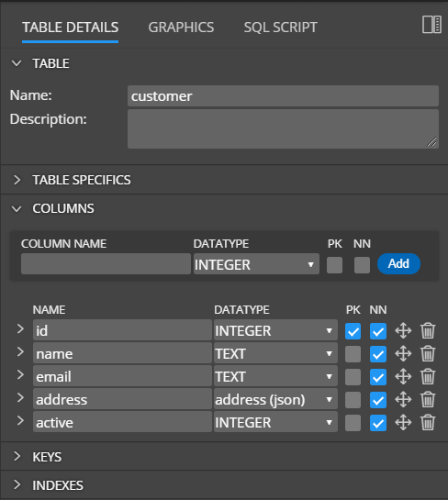Uncheck NN checkbox for address column
Screen dimensions: 448x500
(x=378, y=400)
